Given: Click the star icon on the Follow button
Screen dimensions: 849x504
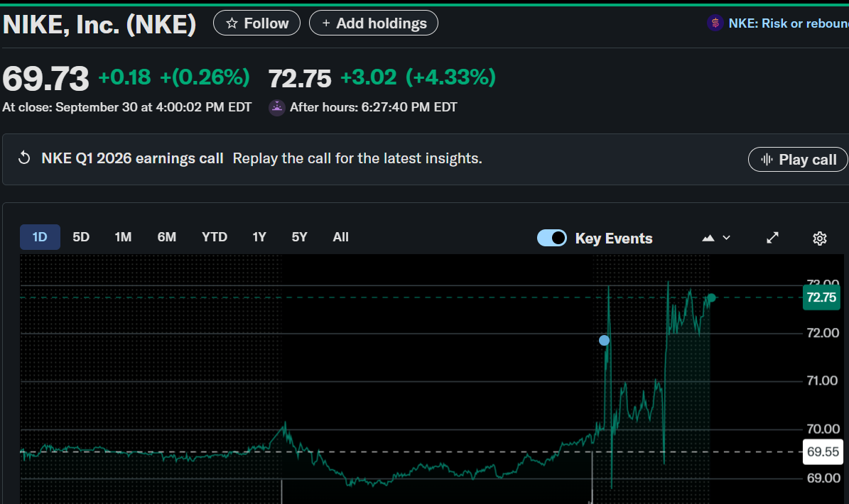Looking at the screenshot, I should click(x=232, y=23).
